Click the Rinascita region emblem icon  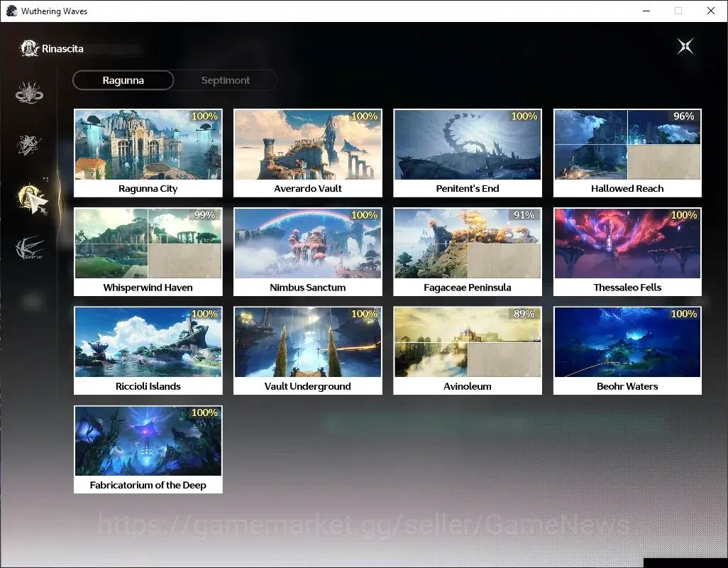(x=29, y=48)
